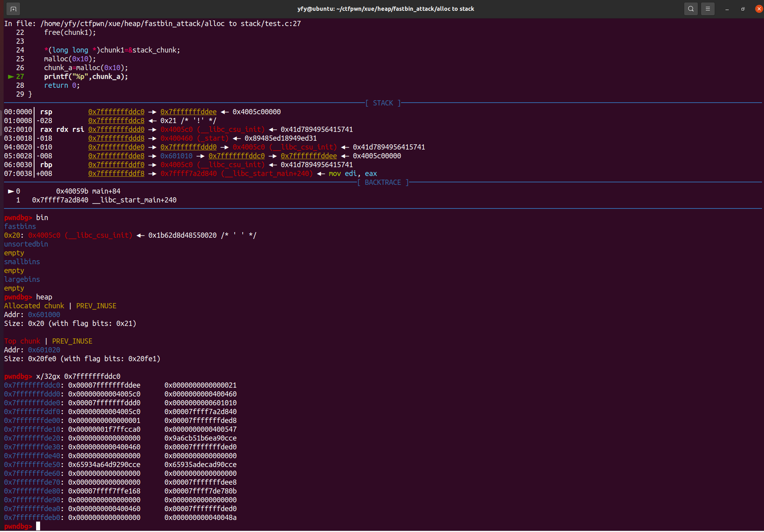Viewport: 764px width, 532px height.
Task: Click underlined address 0x7fffffffddee in rsp row
Action: 188,112
